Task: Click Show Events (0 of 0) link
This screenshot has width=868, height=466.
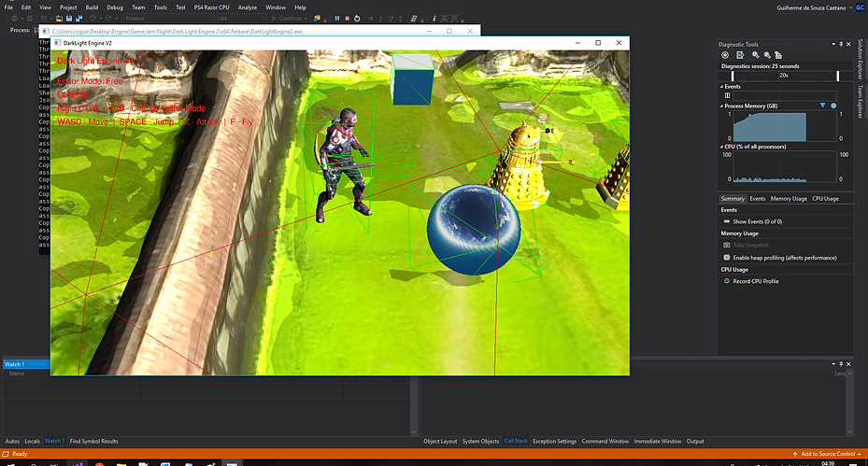Action: 758,221
